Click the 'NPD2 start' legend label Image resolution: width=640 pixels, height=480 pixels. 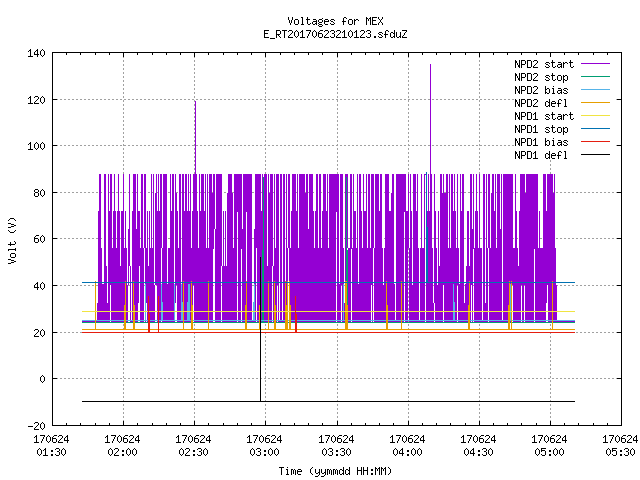click(544, 64)
